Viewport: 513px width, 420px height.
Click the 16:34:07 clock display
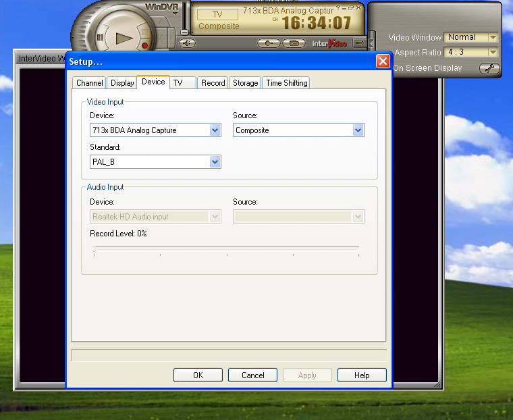pyautogui.click(x=317, y=23)
